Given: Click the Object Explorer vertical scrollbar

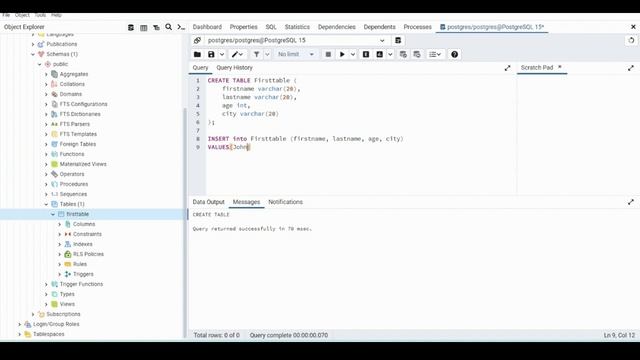Looking at the screenshot, I should (186, 222).
